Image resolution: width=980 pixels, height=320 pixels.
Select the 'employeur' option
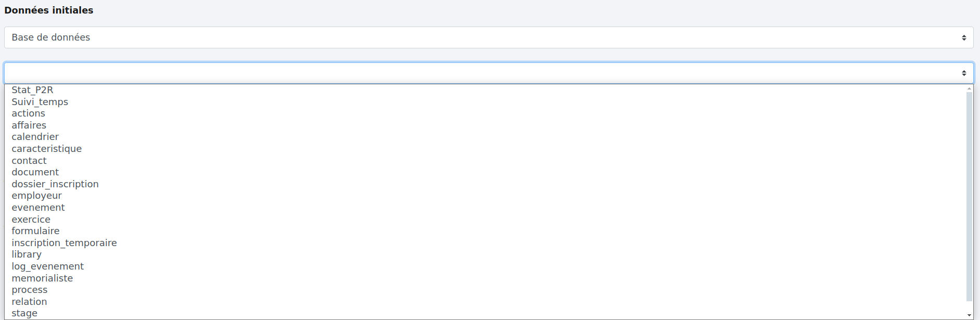pyautogui.click(x=36, y=196)
